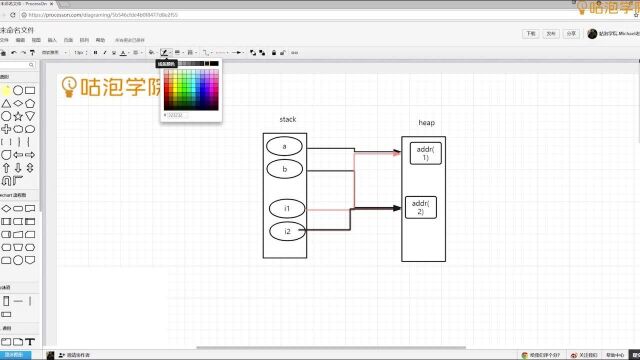Viewport: 640px width, 360px height.
Task: Click the undo arrow in the toolbar
Action: [13, 53]
